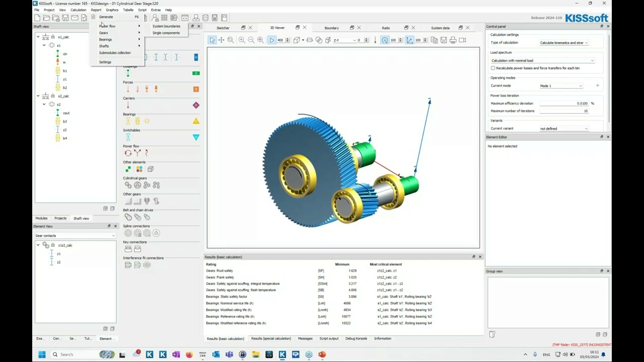Screen dimensions: 644x362
Task: Click the play animation button in 3D Viewer
Action: point(272,40)
